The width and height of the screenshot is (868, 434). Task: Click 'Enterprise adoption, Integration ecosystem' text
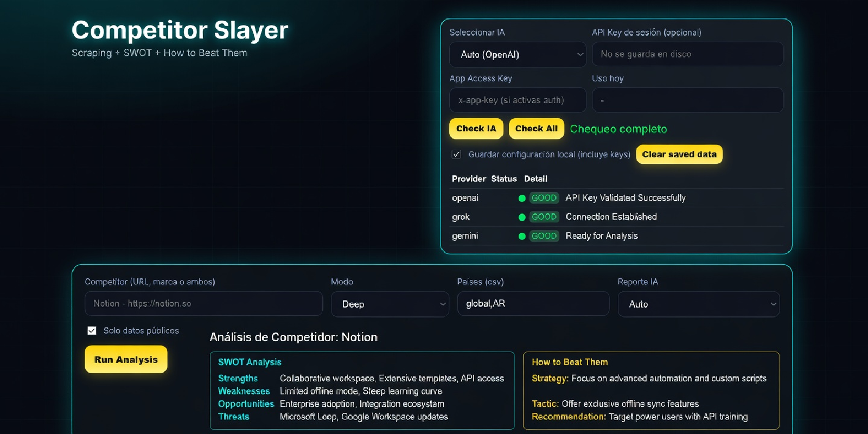tap(362, 404)
